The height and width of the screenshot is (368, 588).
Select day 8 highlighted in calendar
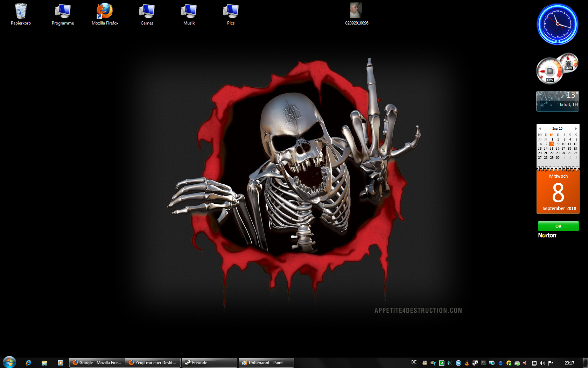pos(552,144)
